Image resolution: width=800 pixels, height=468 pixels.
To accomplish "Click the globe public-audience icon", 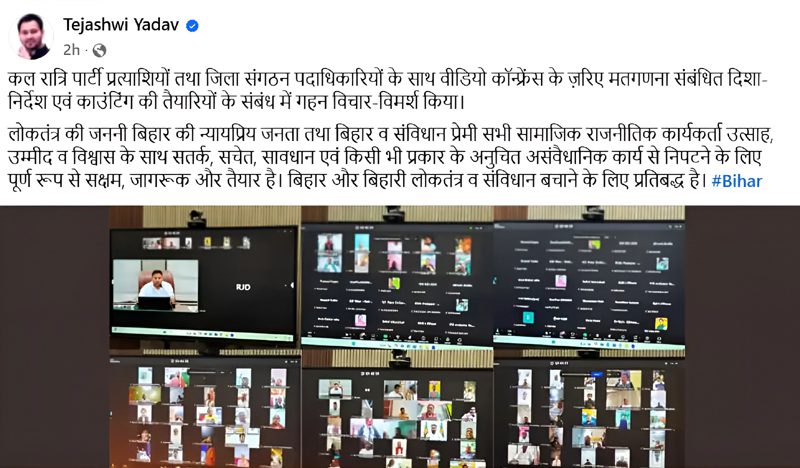I will pyautogui.click(x=99, y=50).
